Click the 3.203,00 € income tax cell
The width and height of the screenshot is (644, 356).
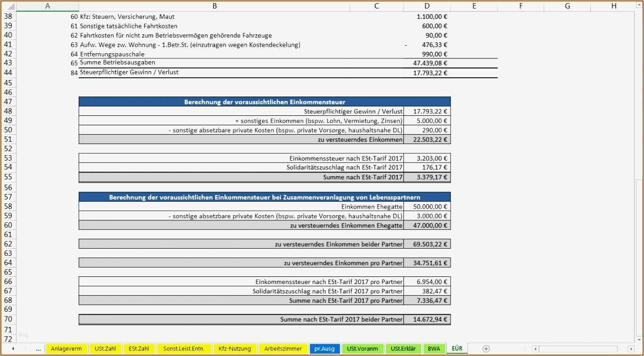tap(427, 158)
